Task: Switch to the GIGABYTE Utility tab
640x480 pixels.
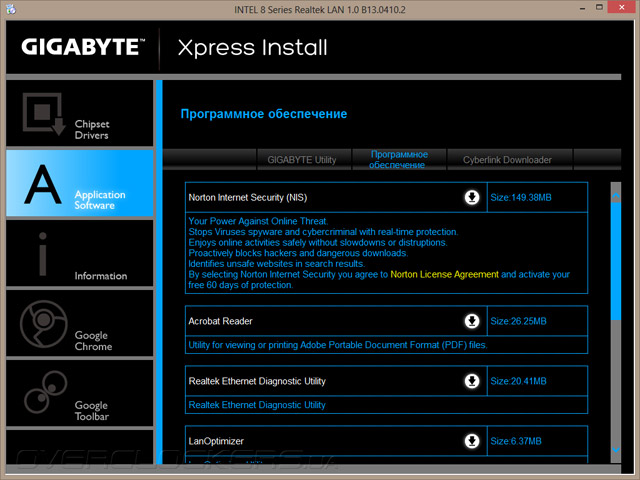Action: click(302, 160)
